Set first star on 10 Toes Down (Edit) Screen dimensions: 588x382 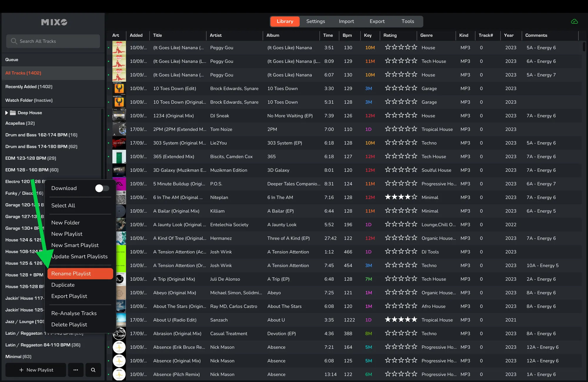coord(388,88)
